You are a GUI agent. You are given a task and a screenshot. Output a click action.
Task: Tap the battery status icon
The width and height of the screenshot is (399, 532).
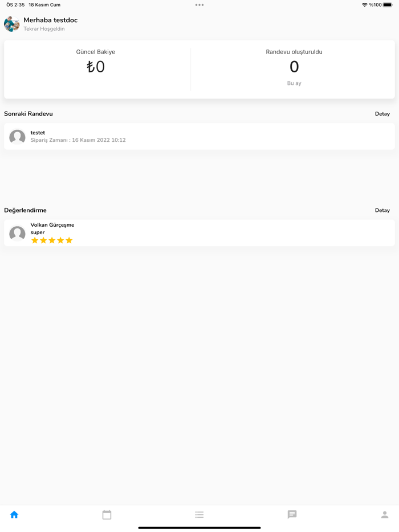(388, 5)
